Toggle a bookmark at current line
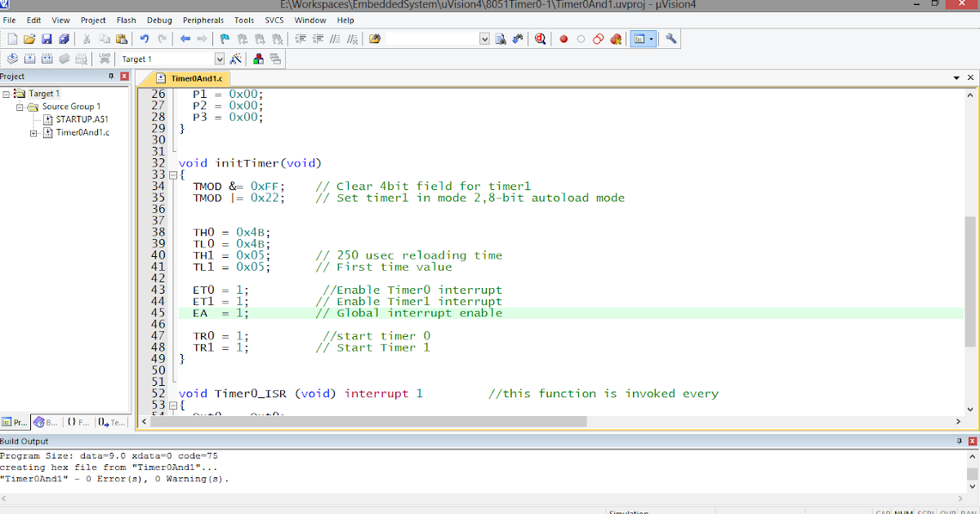The width and height of the screenshot is (980, 514). pos(224,38)
